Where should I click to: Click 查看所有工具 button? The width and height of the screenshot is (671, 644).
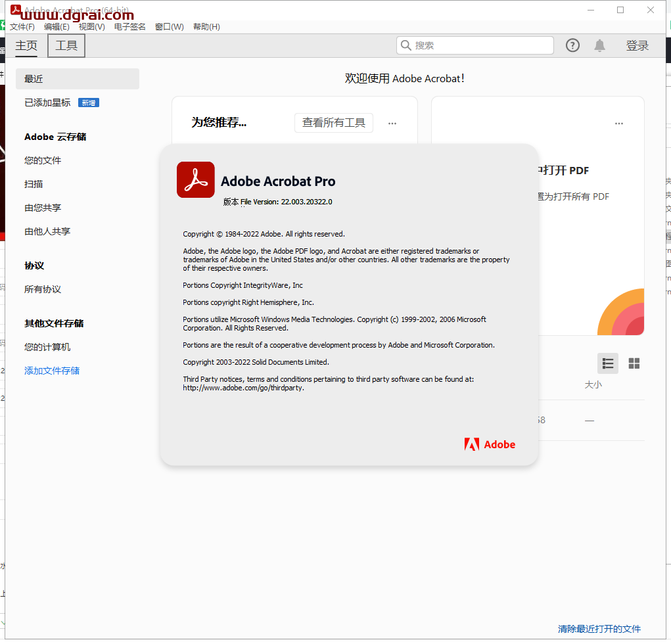click(x=333, y=123)
